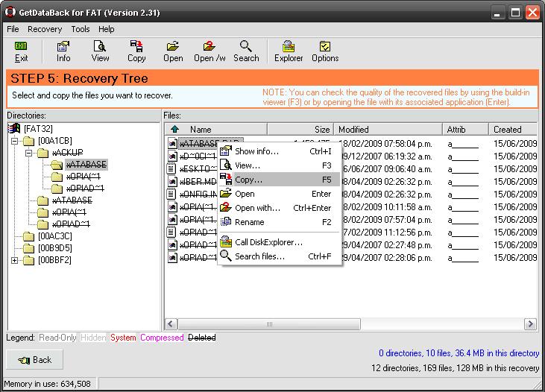Select the xACKUP folder in the tree
The image size is (545, 392).
(67, 153)
